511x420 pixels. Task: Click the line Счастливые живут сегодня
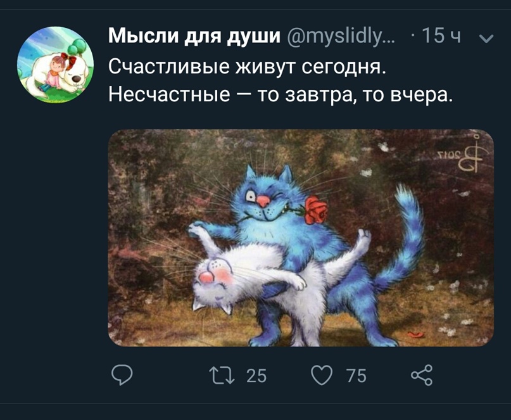coord(247,67)
